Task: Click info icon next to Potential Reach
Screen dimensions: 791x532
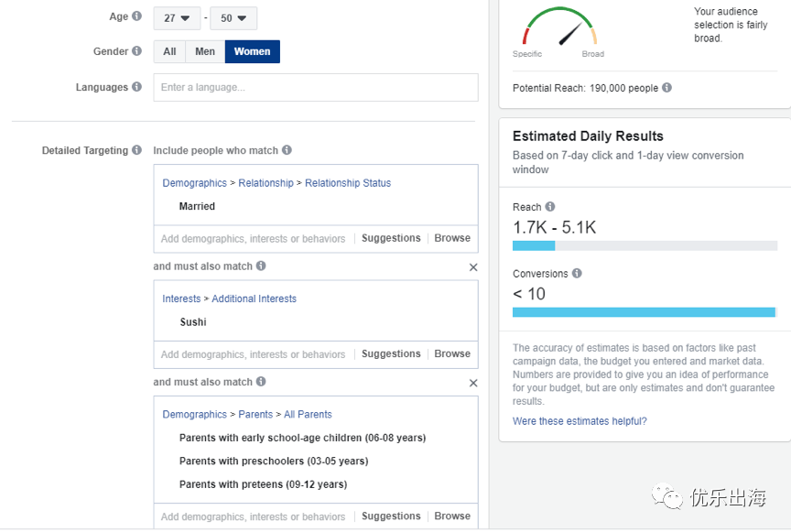Action: pos(666,88)
